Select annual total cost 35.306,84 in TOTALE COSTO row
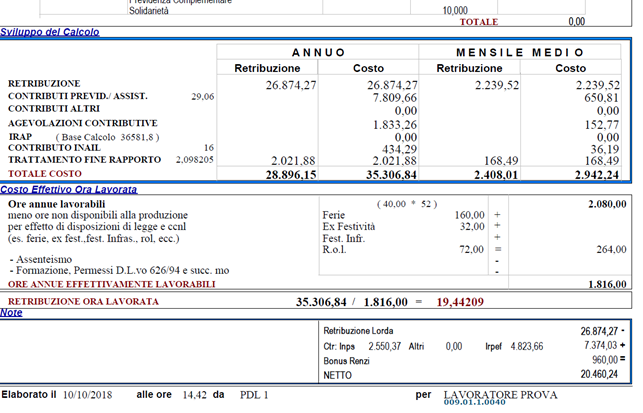The width and height of the screenshot is (643, 413). point(391,175)
